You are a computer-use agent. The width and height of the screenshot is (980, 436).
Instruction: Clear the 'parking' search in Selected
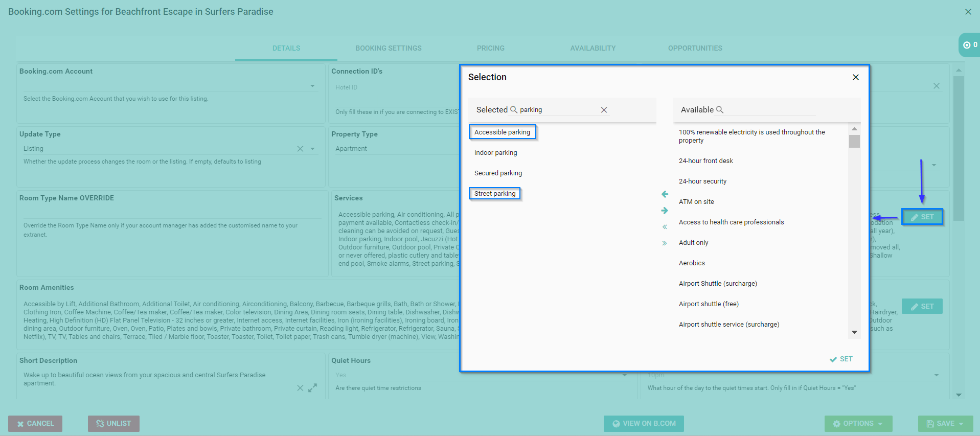(x=604, y=110)
